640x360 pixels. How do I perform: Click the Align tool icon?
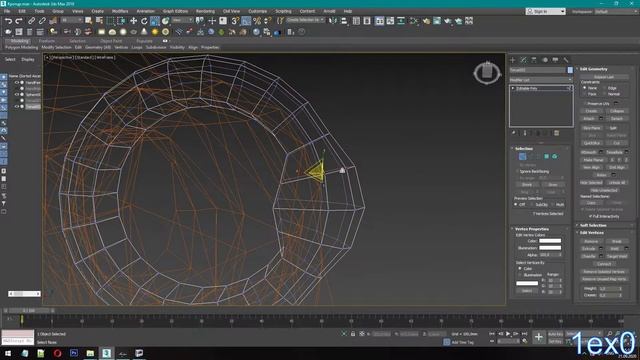point(344,20)
